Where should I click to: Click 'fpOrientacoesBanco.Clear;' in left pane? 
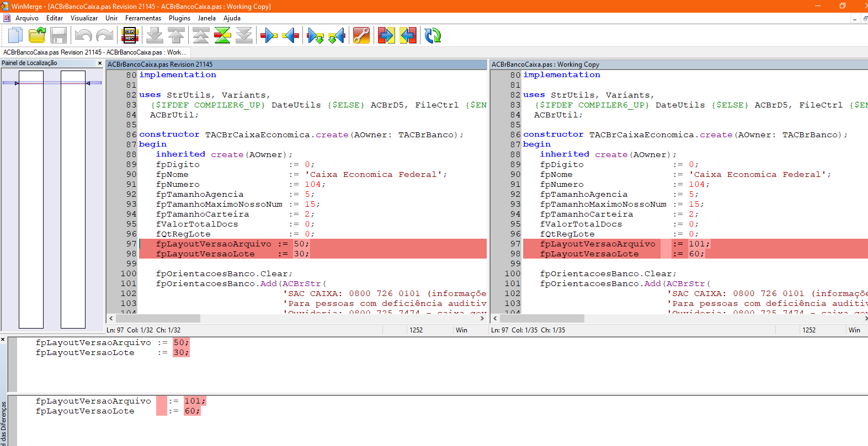[224, 274]
